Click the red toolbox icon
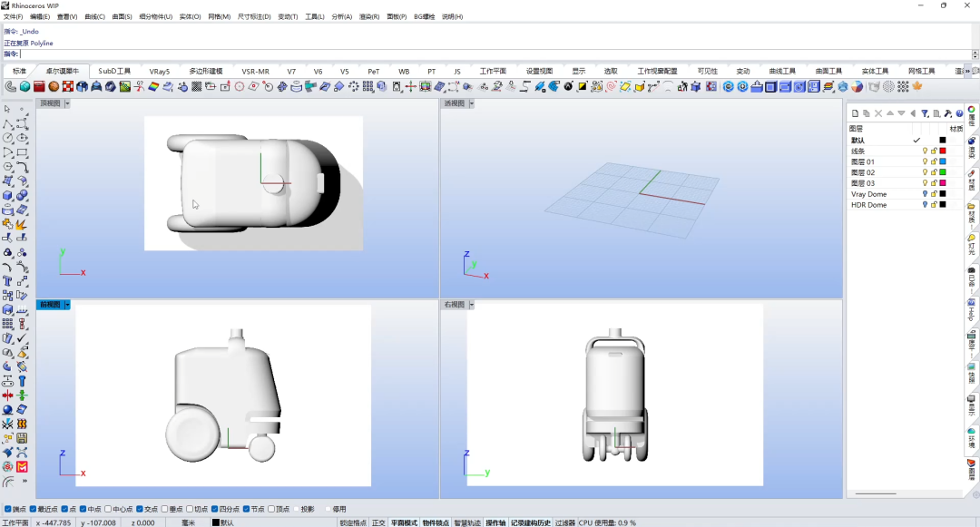The width and height of the screenshot is (980, 527). pyautogui.click(x=39, y=87)
